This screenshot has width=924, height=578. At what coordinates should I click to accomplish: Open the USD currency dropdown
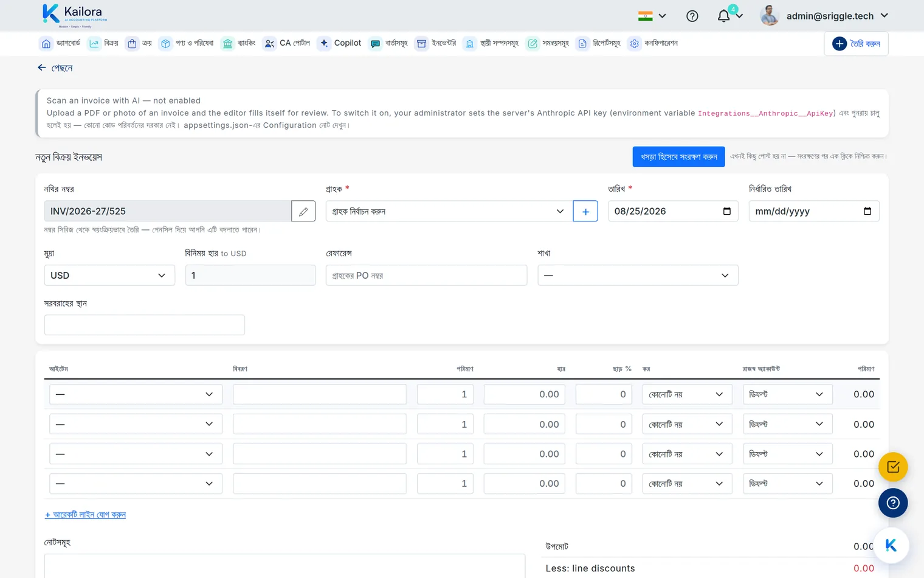(109, 275)
